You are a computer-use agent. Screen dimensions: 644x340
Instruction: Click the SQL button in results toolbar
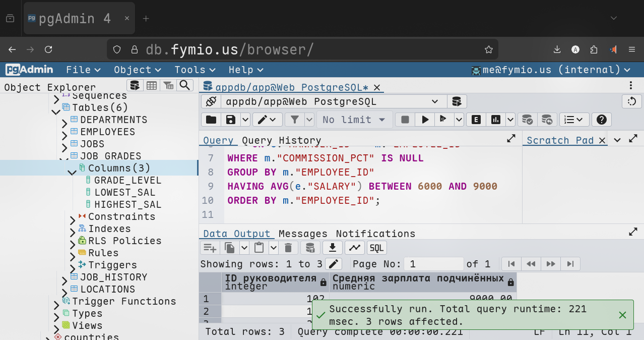(376, 248)
